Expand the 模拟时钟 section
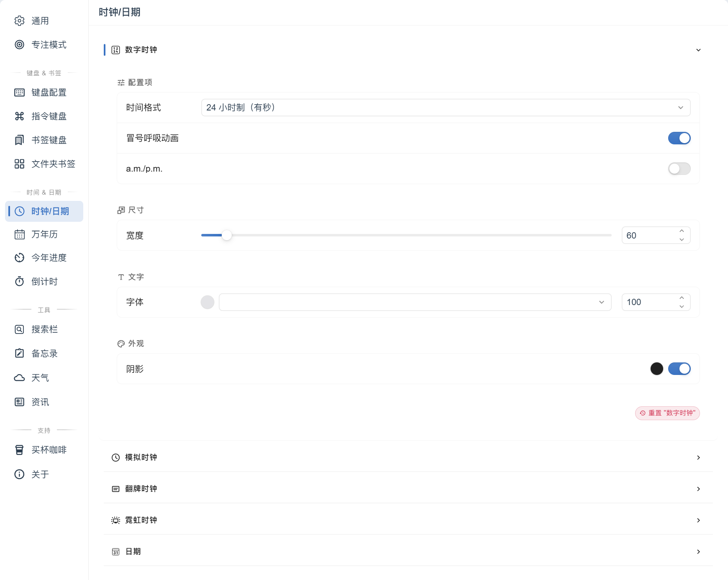Image resolution: width=728 pixels, height=580 pixels. [x=408, y=457]
